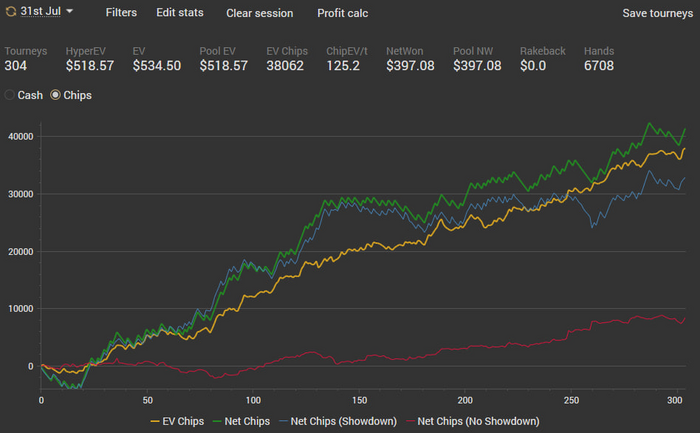The height and width of the screenshot is (433, 700).
Task: Click the Clear session button
Action: (260, 13)
